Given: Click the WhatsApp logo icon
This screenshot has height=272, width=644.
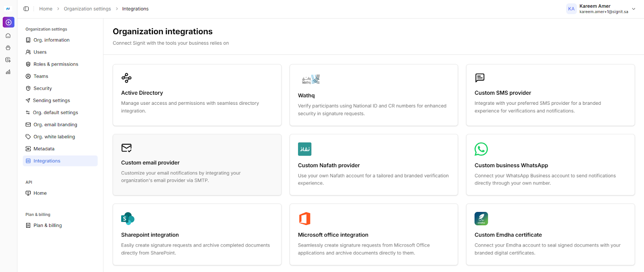Looking at the screenshot, I should point(481,149).
